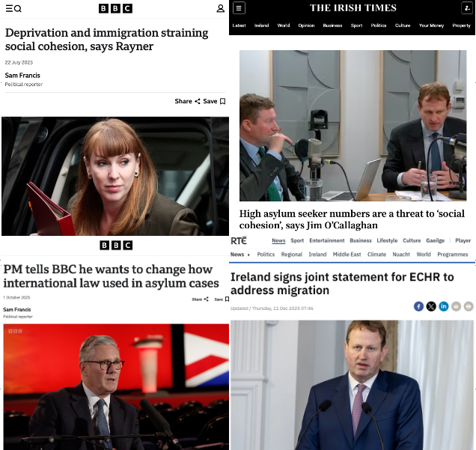This screenshot has width=476, height=450.
Task: Click Share on the Rayner article
Action: 187,101
